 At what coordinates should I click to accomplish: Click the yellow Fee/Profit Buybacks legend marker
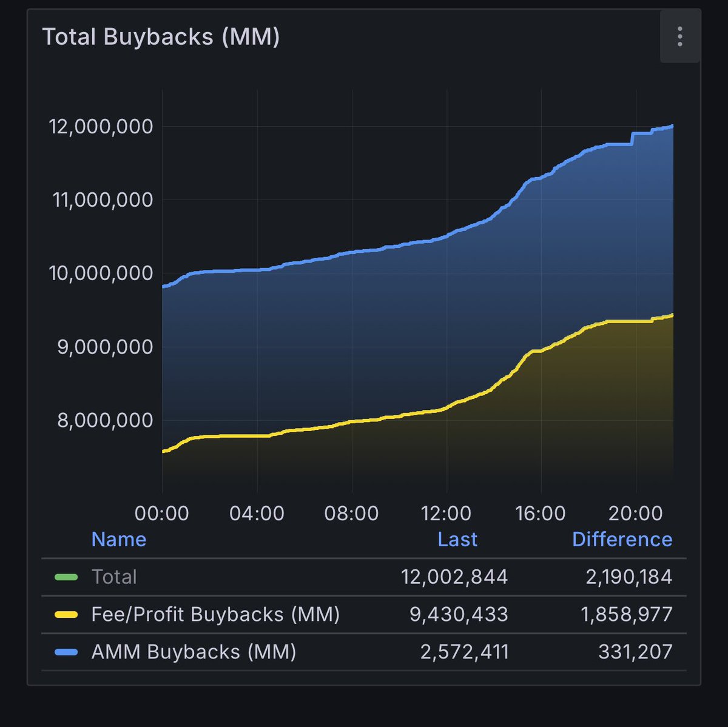66,614
